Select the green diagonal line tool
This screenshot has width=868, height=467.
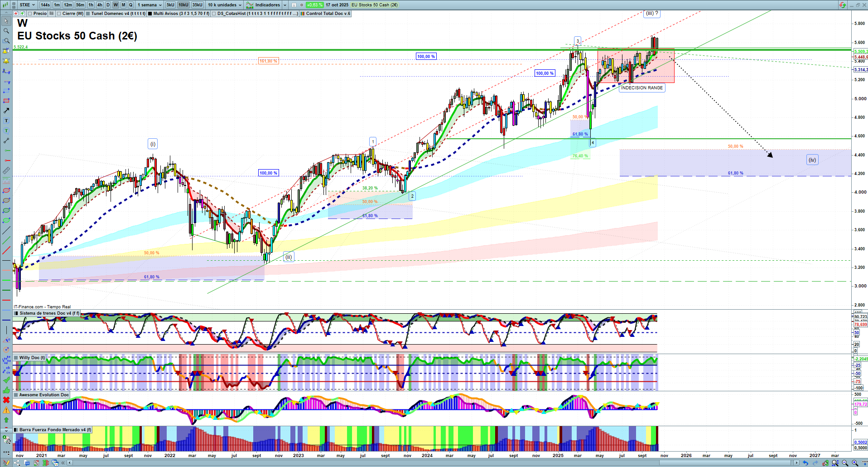click(6, 240)
